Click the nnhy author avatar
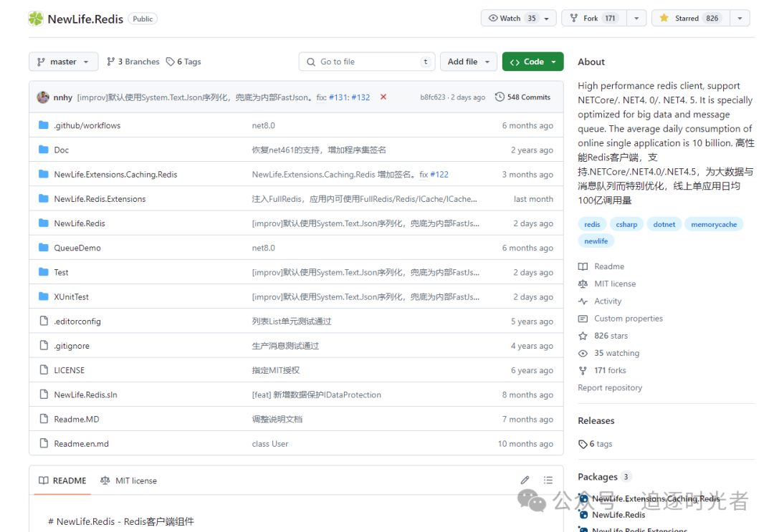This screenshot has width=774, height=532. click(43, 97)
